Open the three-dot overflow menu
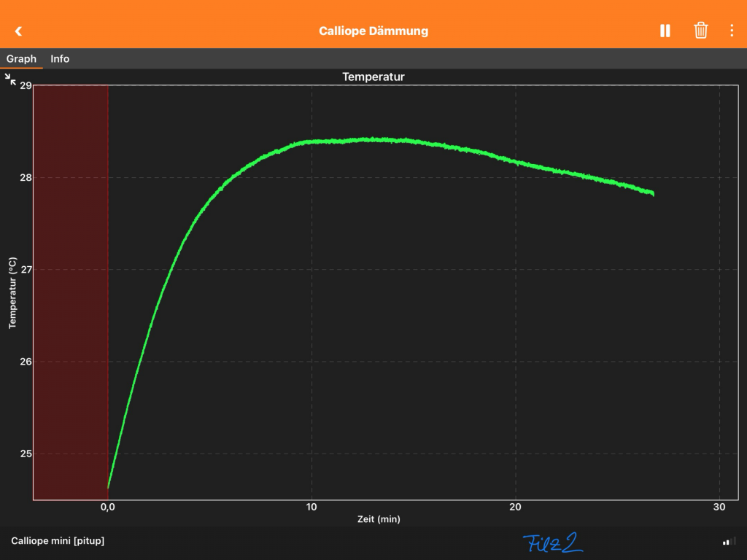The image size is (747, 560). tap(732, 31)
